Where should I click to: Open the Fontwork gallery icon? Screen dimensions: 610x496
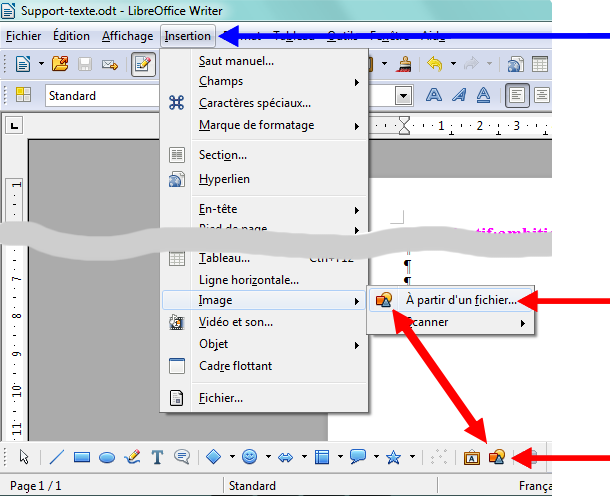472,457
